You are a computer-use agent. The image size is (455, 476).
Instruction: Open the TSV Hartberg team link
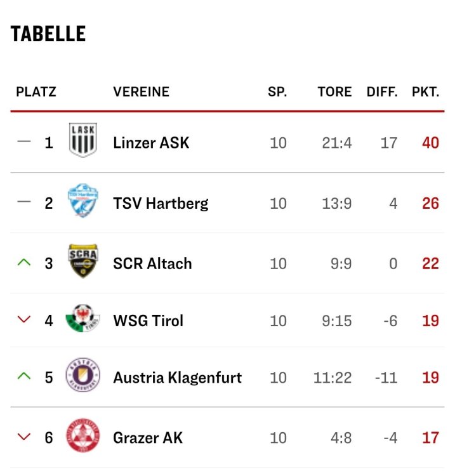pyautogui.click(x=161, y=203)
